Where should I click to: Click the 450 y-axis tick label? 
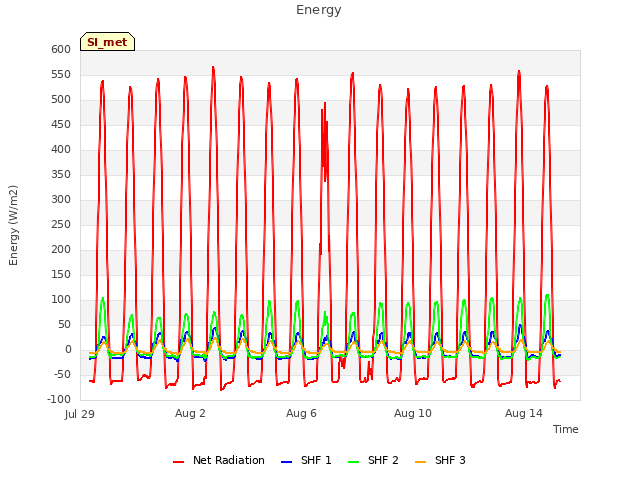pos(61,124)
